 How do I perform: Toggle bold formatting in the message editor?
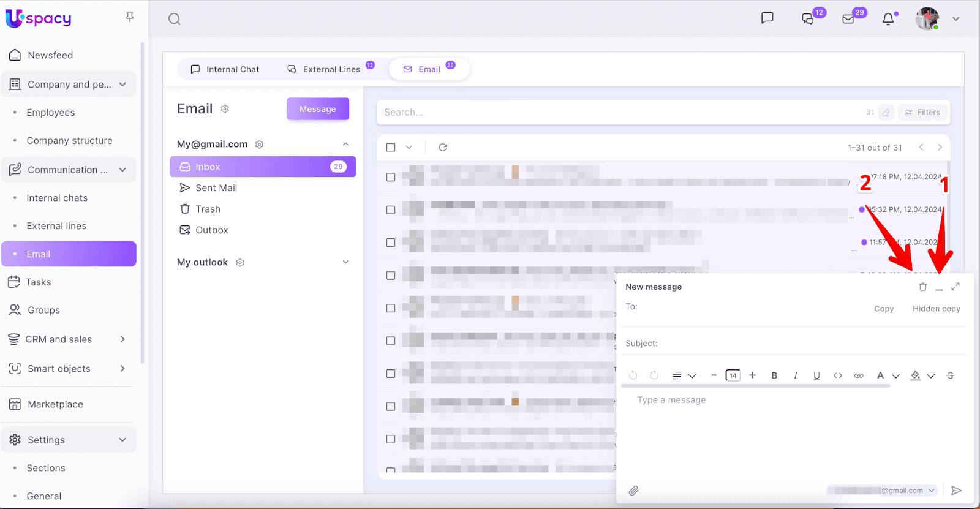pyautogui.click(x=774, y=375)
